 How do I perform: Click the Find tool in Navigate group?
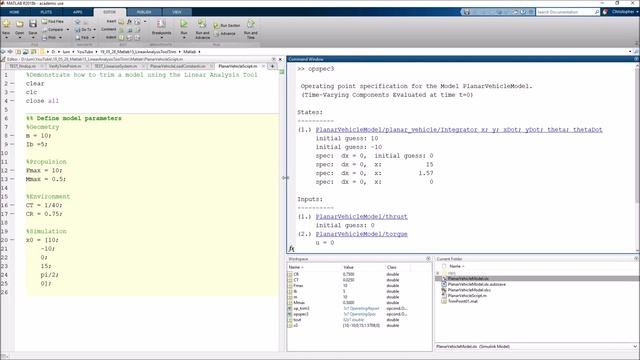[82, 38]
